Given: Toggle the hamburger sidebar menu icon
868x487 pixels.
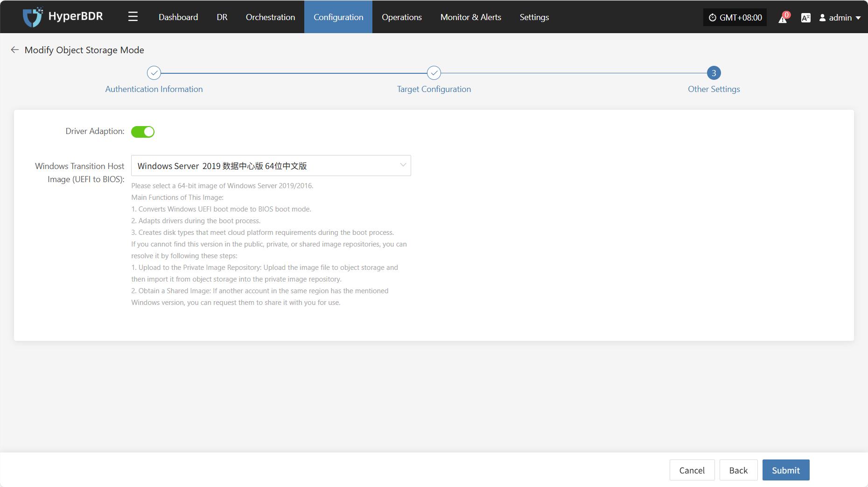Looking at the screenshot, I should point(133,17).
